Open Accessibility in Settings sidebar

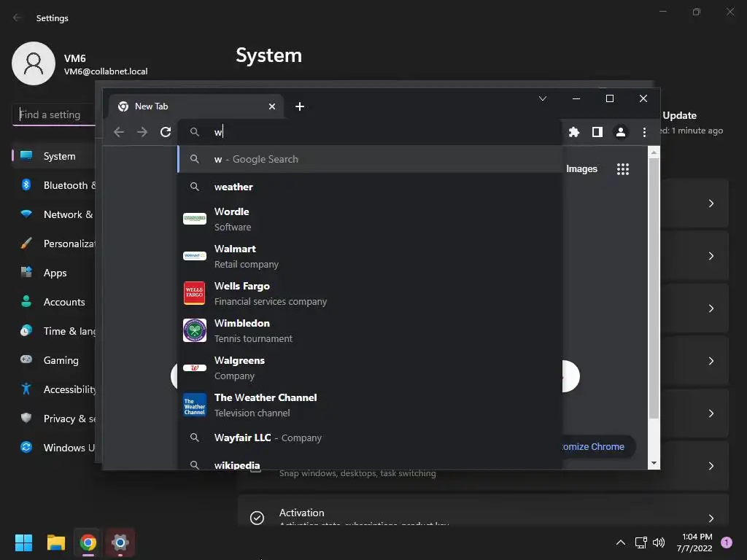pyautogui.click(x=53, y=389)
